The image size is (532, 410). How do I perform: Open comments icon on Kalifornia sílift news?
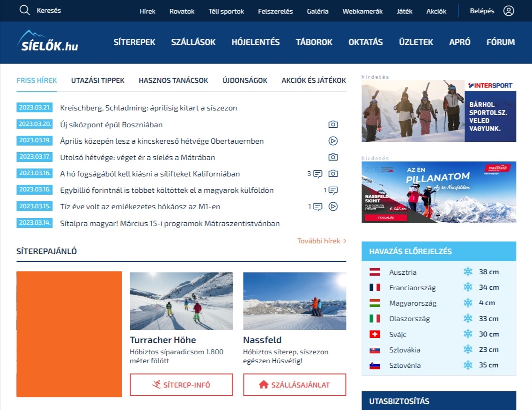(x=318, y=174)
